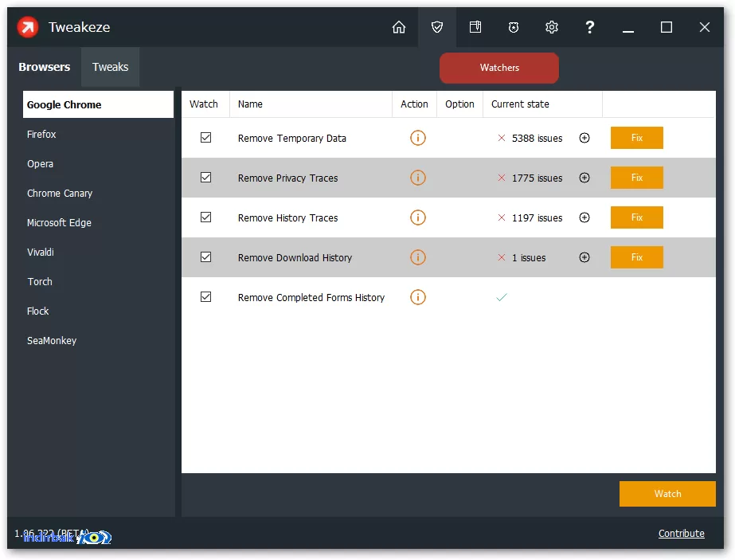The image size is (735, 560).
Task: Show info for Remove Privacy Traces
Action: (x=417, y=178)
